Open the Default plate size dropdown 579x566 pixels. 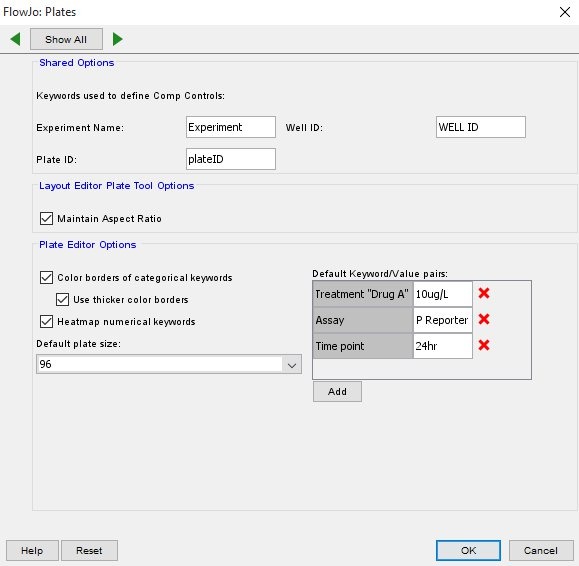coord(169,364)
